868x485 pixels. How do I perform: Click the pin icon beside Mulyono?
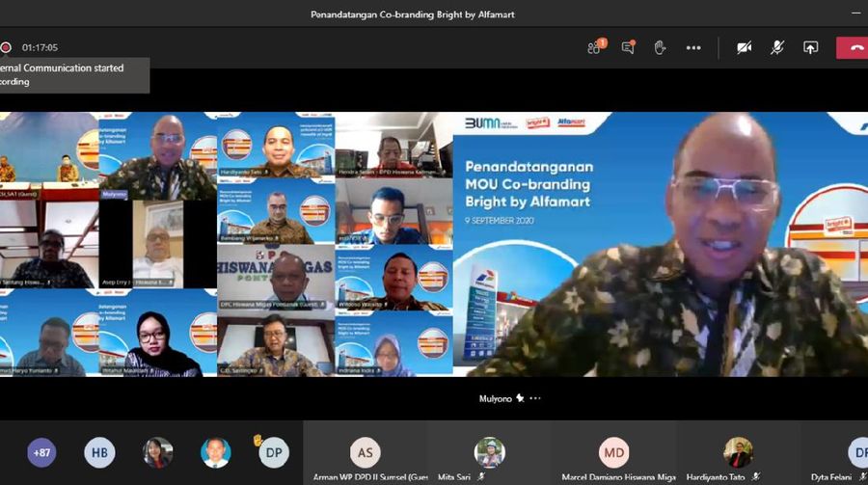[520, 398]
